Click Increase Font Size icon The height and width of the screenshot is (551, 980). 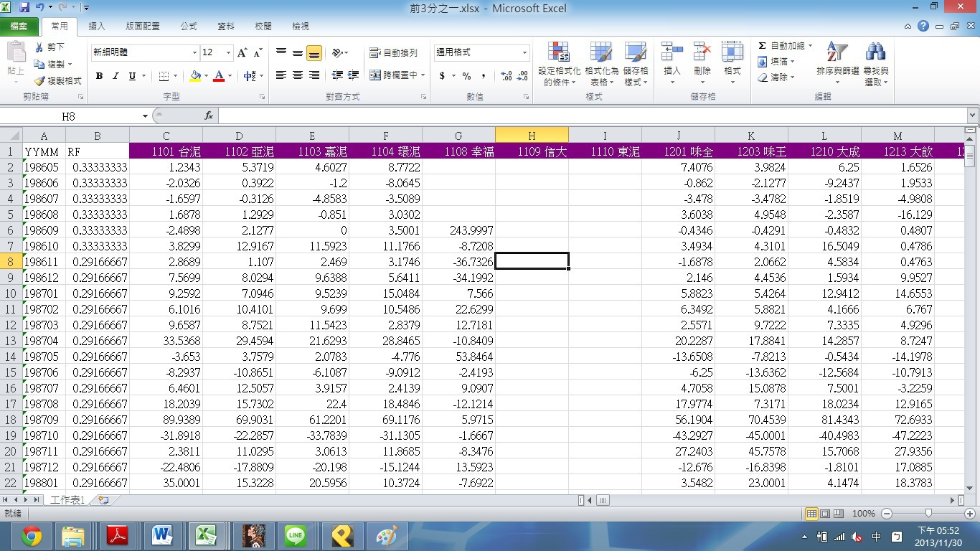click(x=242, y=53)
